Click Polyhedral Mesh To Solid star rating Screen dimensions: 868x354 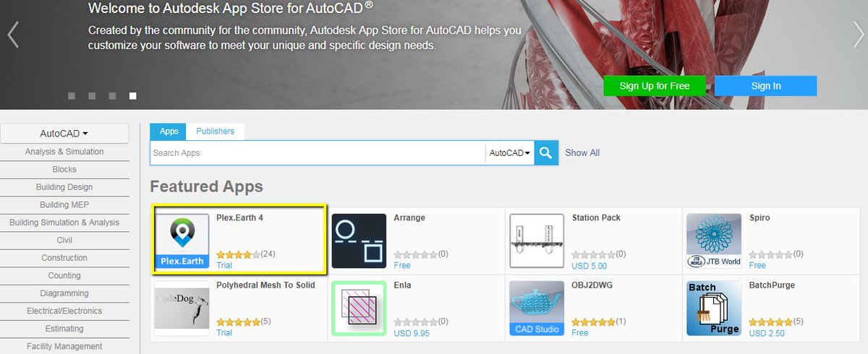pos(238,321)
